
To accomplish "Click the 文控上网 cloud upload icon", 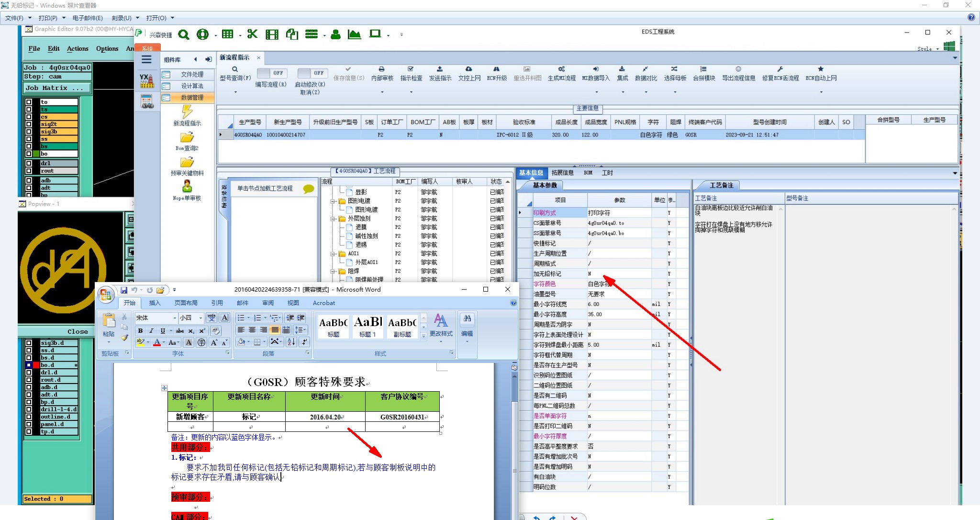I will pyautogui.click(x=468, y=69).
